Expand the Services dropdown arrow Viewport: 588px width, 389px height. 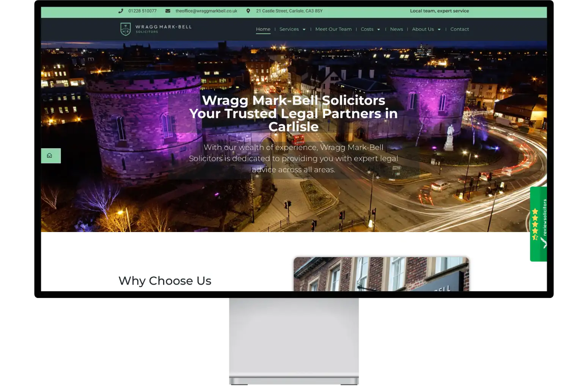click(x=304, y=30)
